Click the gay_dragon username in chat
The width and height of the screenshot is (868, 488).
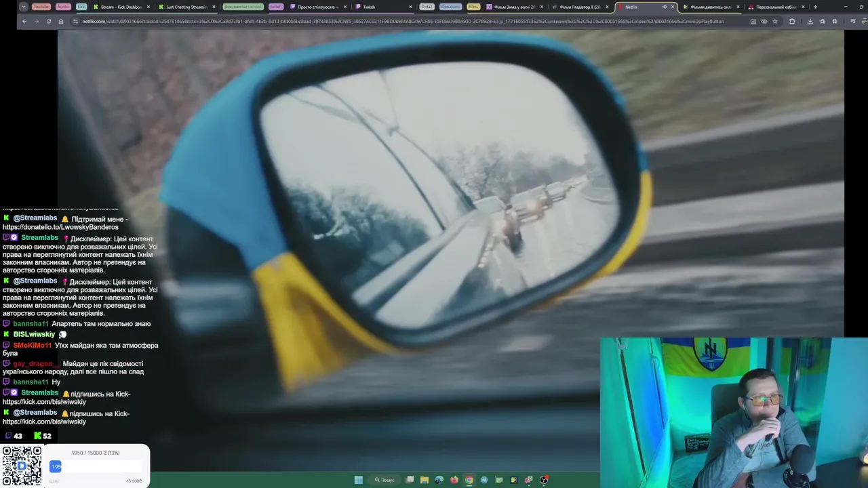36,363
